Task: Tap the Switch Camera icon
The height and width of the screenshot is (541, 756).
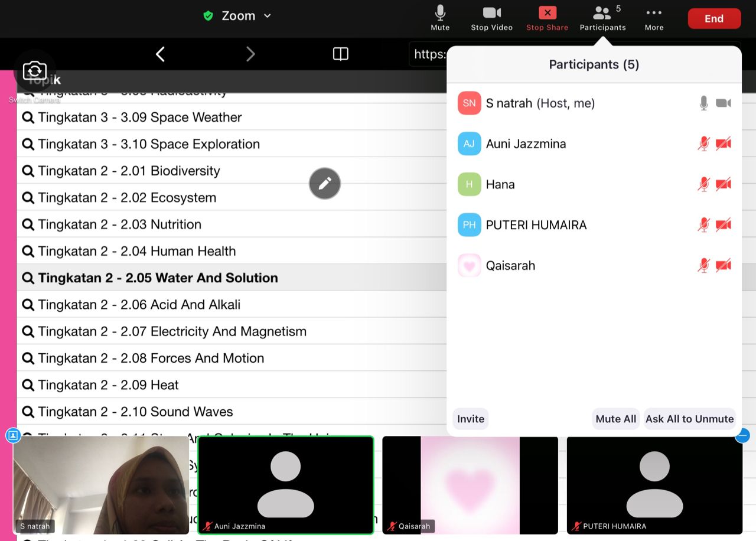Action: 35,71
